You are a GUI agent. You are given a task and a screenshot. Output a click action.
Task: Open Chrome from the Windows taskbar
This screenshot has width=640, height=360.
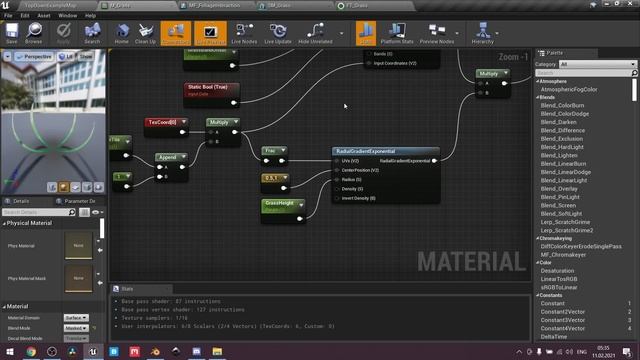point(31,351)
